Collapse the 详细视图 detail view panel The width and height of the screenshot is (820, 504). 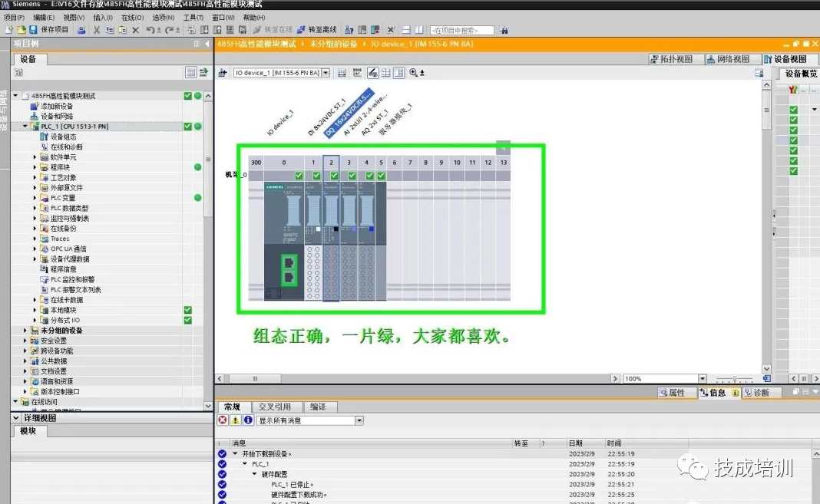pos(15,418)
